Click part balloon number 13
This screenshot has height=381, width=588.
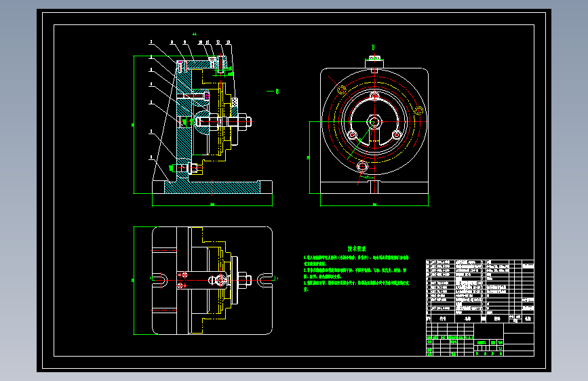[x=229, y=43]
